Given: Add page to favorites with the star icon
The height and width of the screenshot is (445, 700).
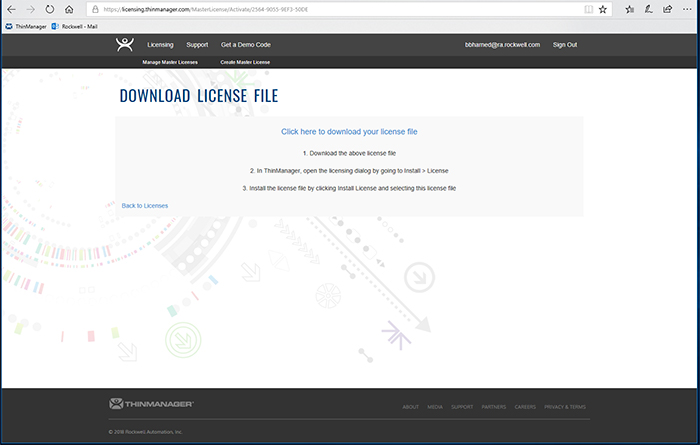Looking at the screenshot, I should 603,9.
